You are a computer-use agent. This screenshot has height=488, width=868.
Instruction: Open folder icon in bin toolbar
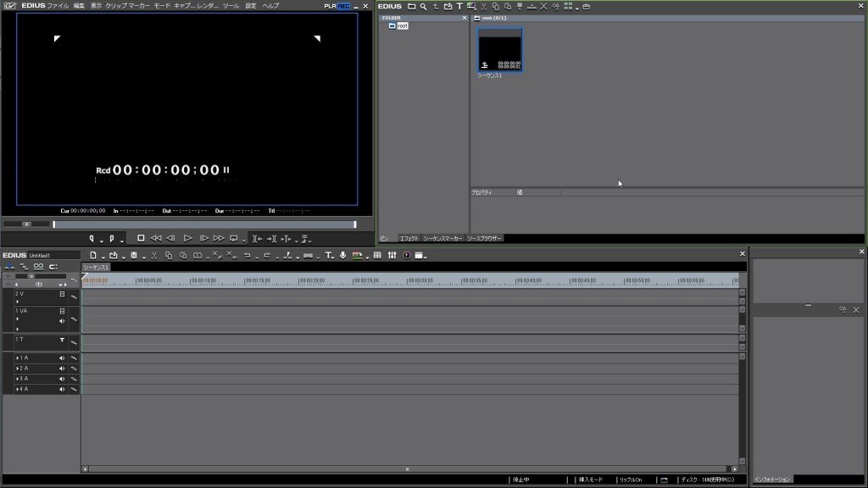click(x=411, y=7)
